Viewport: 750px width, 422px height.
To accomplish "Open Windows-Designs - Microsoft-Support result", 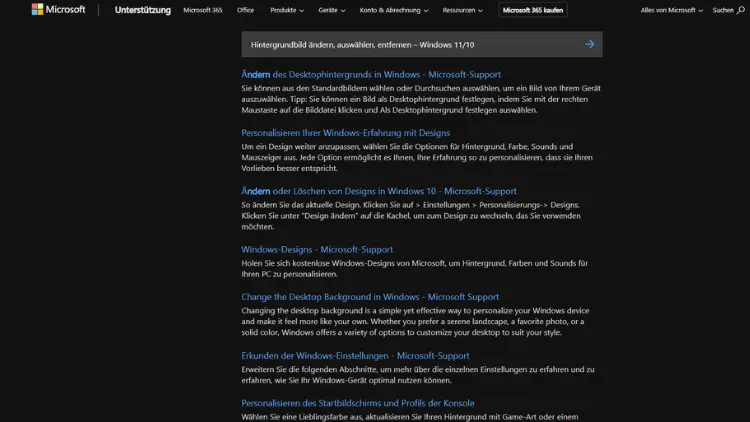I will coord(317,250).
